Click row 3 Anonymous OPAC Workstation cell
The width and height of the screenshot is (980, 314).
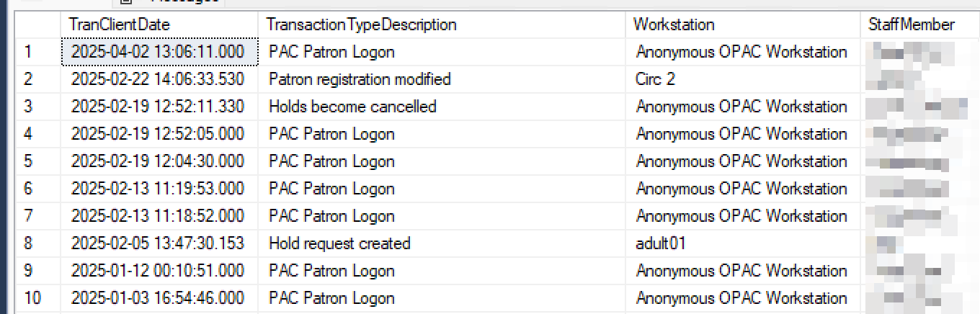[743, 107]
